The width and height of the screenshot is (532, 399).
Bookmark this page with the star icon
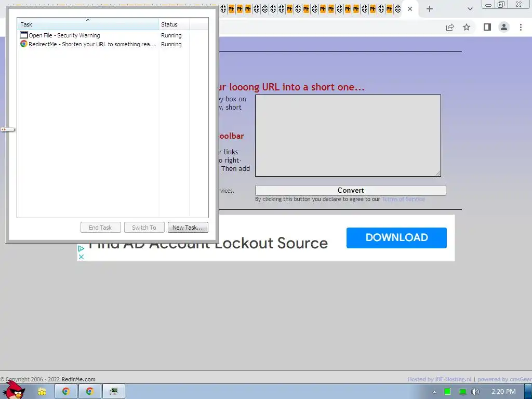pos(467,27)
